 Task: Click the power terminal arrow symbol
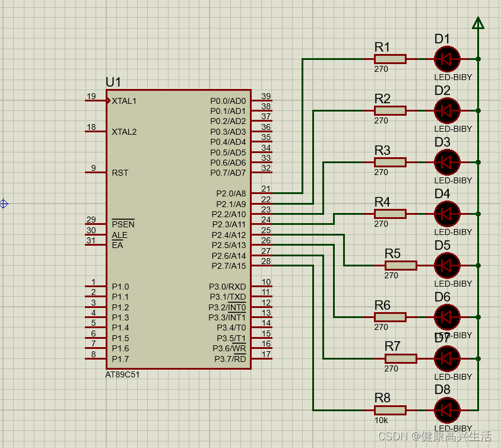click(478, 23)
